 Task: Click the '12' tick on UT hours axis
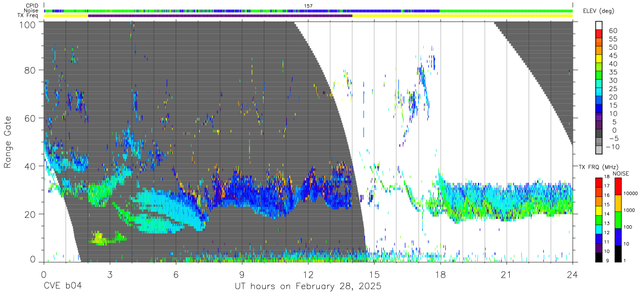pos(308,274)
